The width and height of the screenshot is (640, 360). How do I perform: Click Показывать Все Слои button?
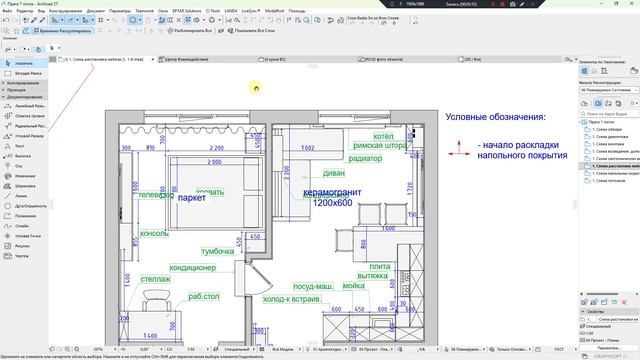pyautogui.click(x=251, y=31)
